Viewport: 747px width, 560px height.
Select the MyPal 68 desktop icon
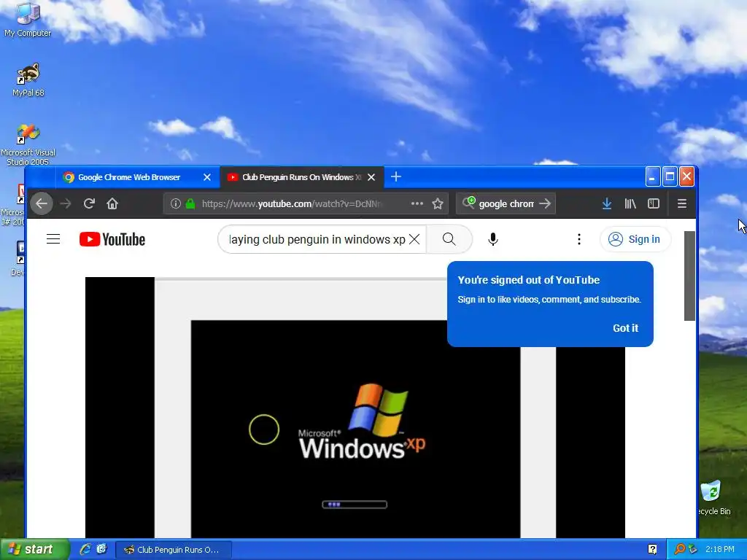point(28,80)
